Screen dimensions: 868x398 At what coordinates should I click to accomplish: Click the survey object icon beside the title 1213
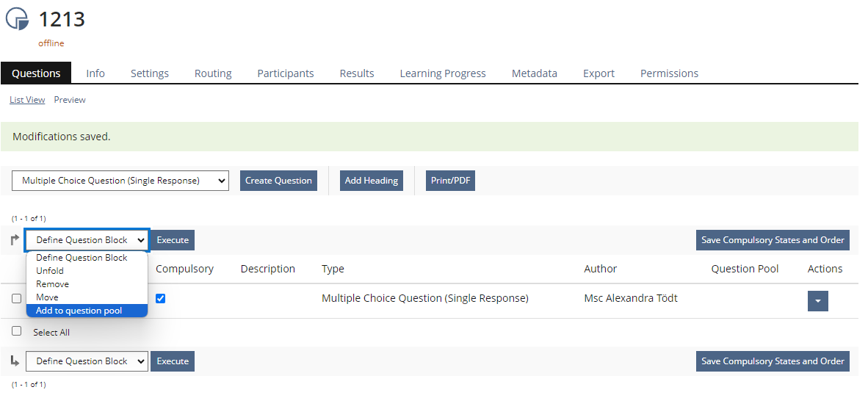(17, 19)
